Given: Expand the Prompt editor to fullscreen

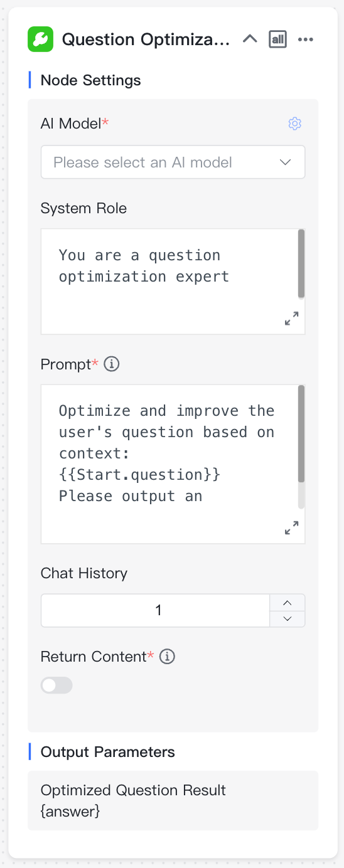Looking at the screenshot, I should pyautogui.click(x=292, y=527).
